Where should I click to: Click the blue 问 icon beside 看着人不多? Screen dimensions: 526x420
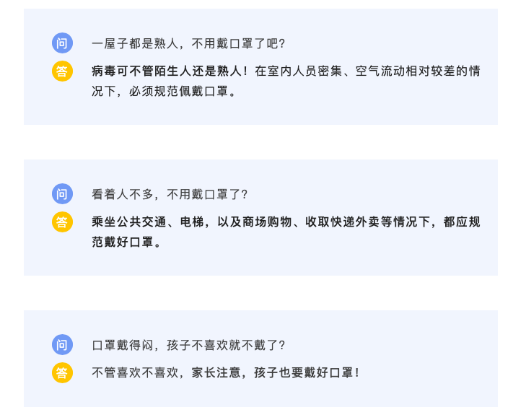pyautogui.click(x=62, y=194)
